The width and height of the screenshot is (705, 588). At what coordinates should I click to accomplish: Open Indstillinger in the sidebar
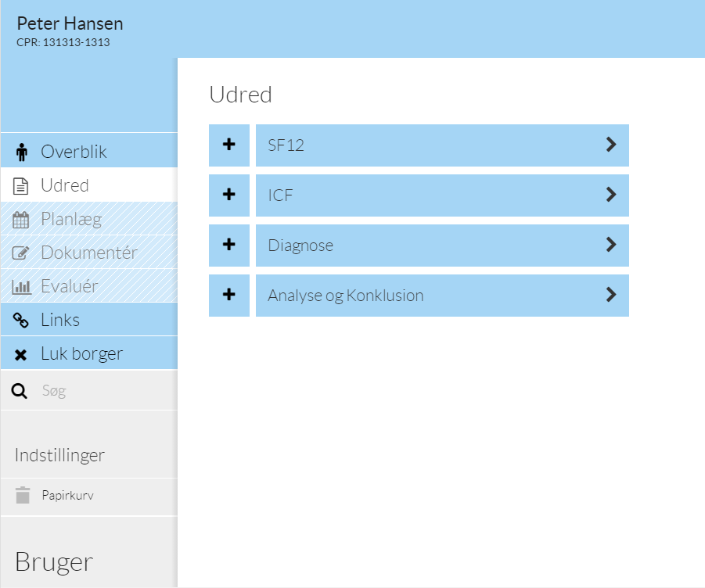coord(59,455)
